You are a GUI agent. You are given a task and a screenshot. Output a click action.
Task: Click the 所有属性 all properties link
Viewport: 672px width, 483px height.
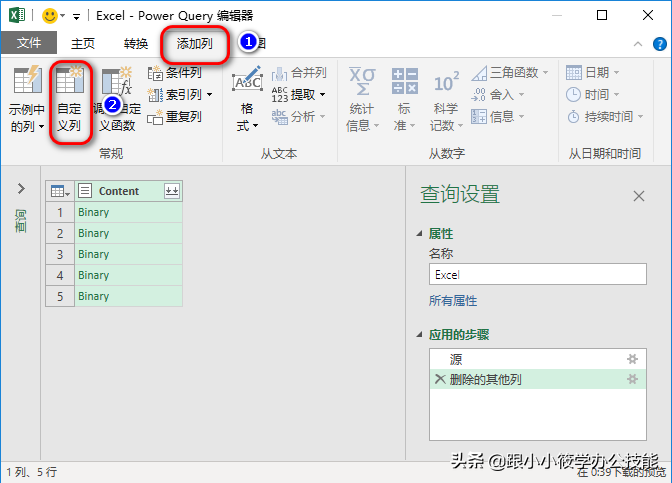(453, 301)
